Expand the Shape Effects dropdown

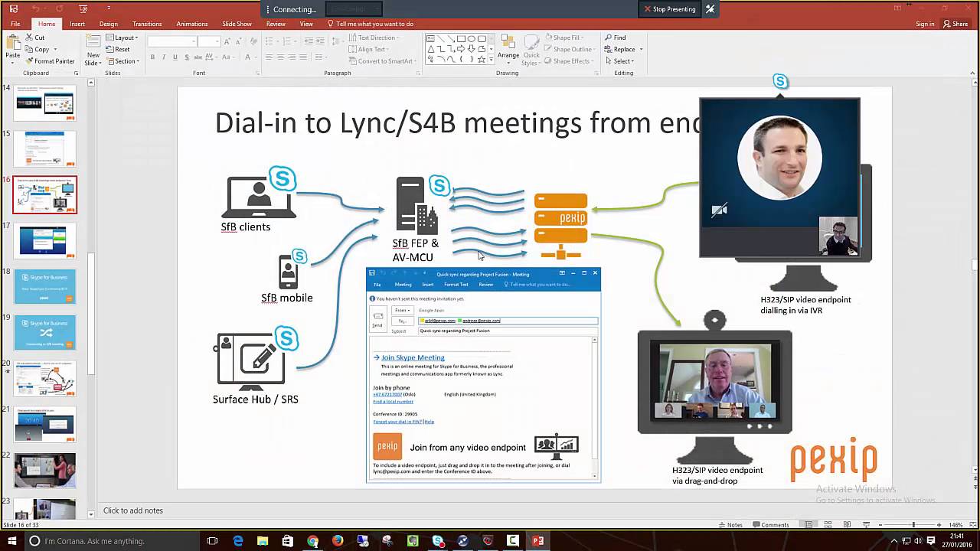point(570,61)
